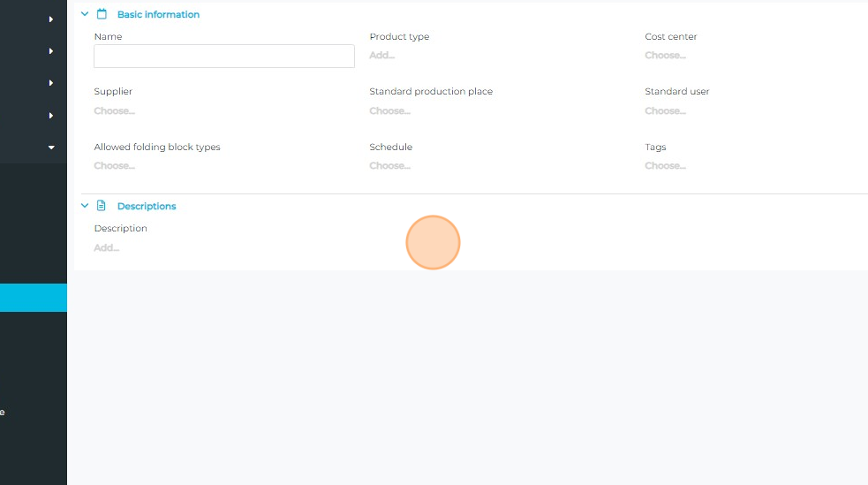Open the Schedule chooser
The width and height of the screenshot is (868, 485).
tap(389, 166)
